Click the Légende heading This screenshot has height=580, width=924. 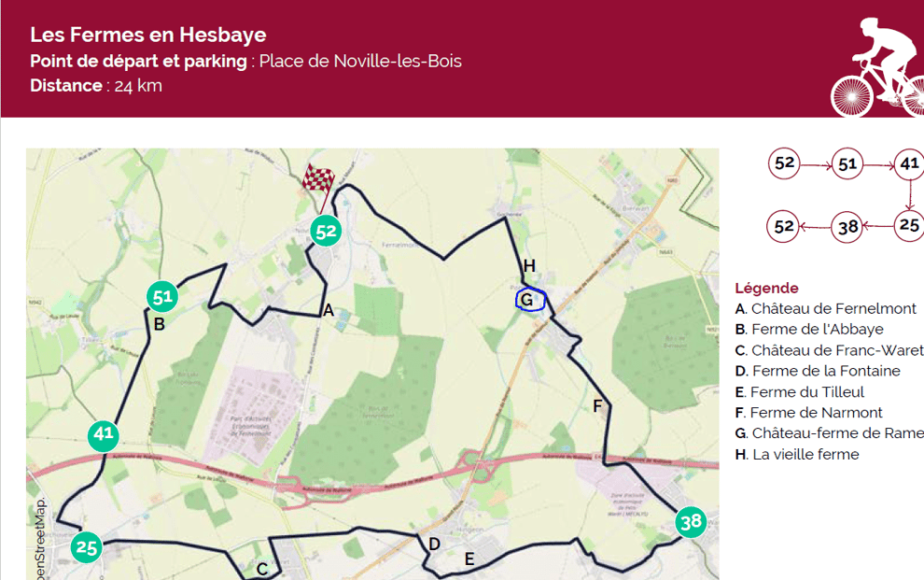767,288
